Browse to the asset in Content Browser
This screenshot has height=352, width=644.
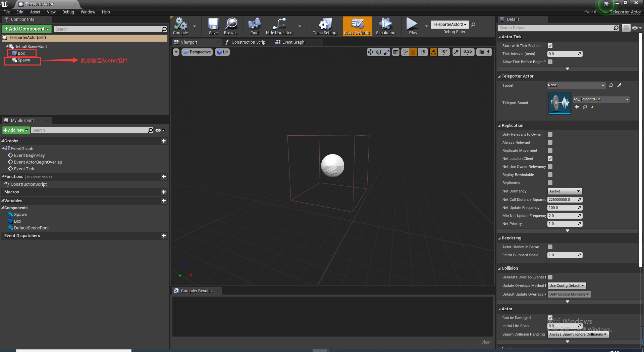coord(231,26)
